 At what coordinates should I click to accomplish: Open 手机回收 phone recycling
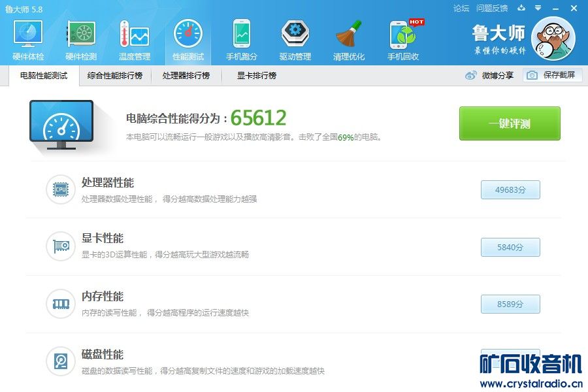click(x=404, y=41)
